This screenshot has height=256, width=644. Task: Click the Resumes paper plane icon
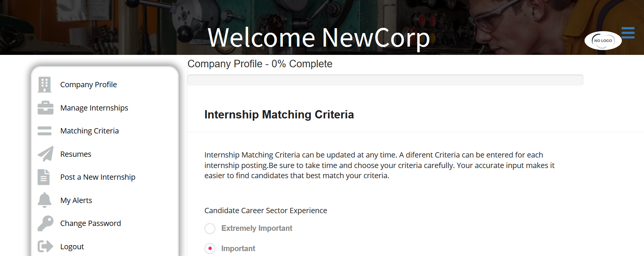point(46,154)
